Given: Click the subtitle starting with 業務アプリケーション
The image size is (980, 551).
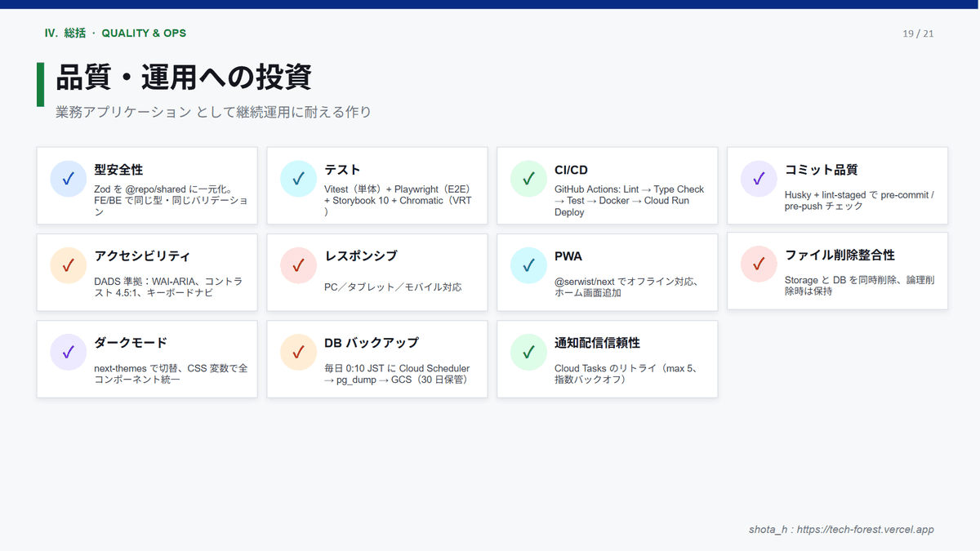Looking at the screenshot, I should (213, 112).
